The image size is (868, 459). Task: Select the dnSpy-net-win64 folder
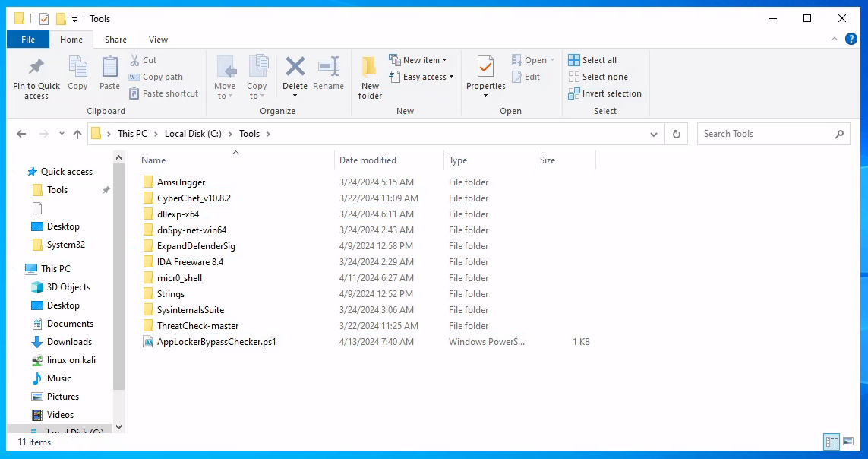[191, 230]
